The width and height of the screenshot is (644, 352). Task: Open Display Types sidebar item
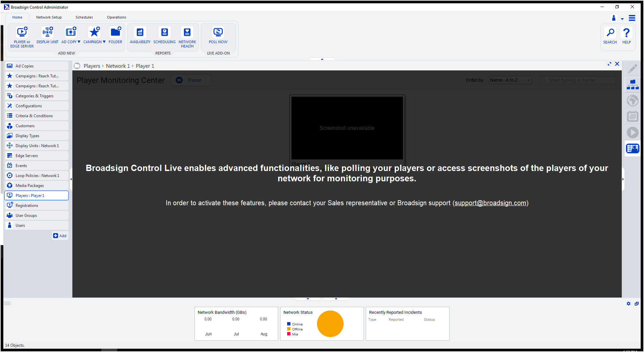(37, 136)
